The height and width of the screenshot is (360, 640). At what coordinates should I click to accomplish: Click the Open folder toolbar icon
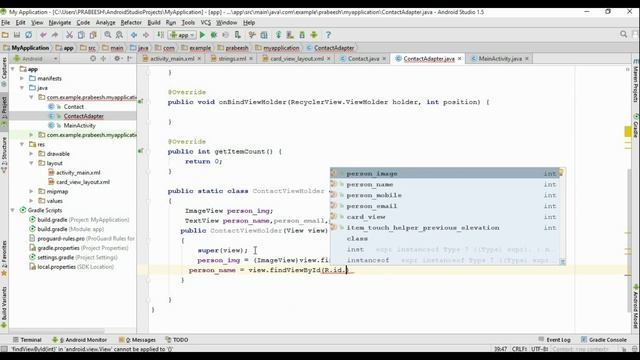5,35
